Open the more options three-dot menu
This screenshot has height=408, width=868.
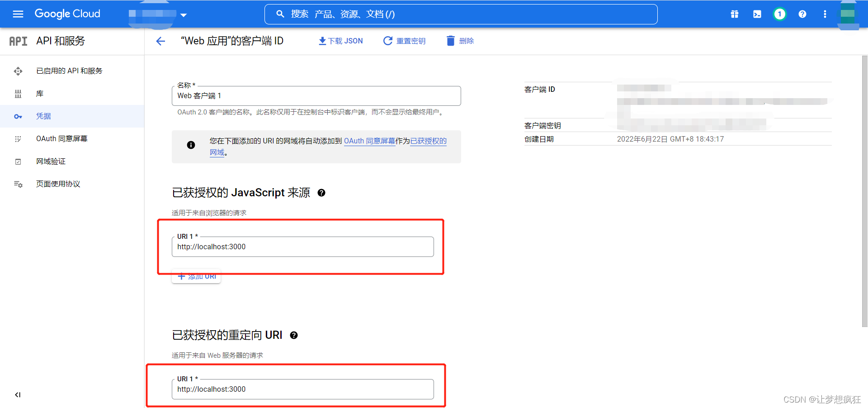click(825, 14)
